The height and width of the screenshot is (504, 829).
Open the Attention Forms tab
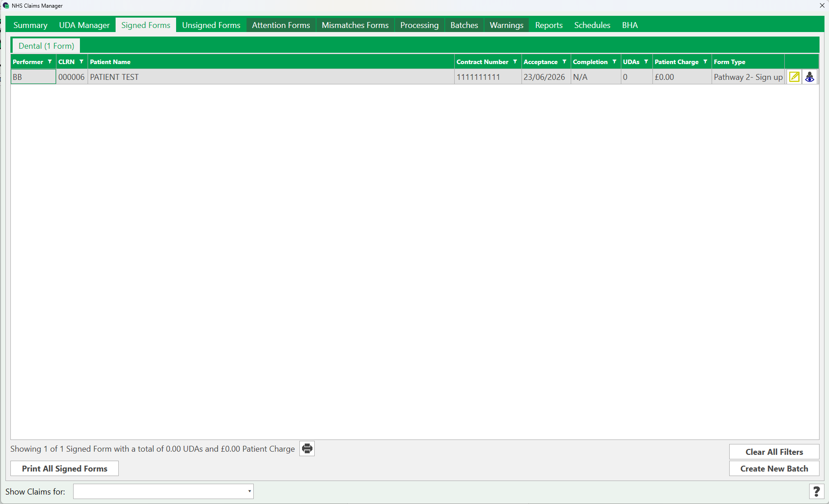[281, 25]
